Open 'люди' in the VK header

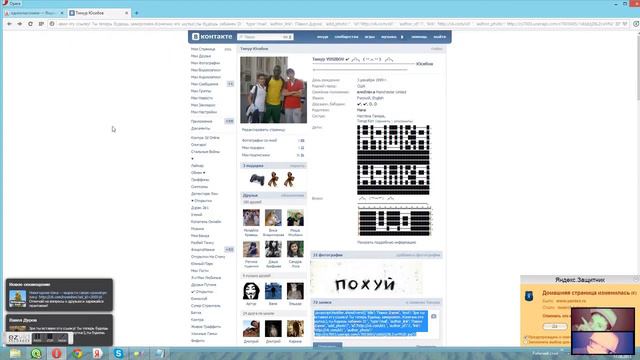coord(322,37)
